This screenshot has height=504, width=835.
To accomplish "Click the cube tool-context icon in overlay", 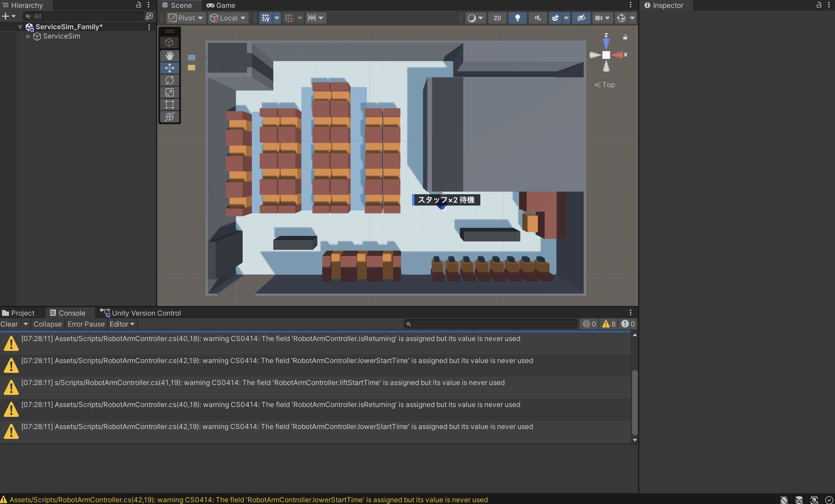I will tap(169, 42).
